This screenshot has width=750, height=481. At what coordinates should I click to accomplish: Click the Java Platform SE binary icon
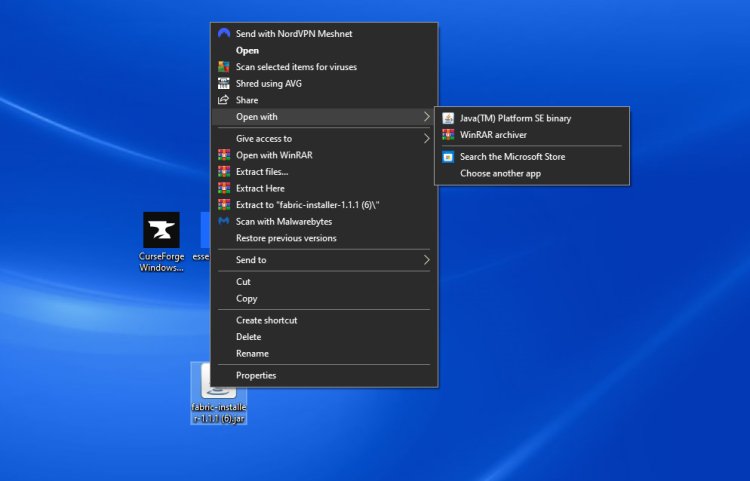pos(448,118)
